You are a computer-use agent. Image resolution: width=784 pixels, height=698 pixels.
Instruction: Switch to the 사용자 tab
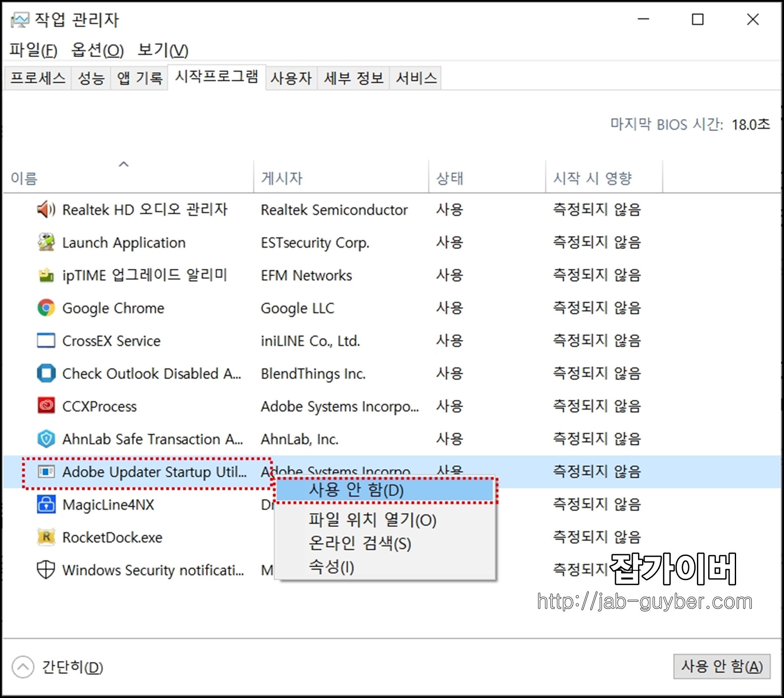click(x=291, y=78)
